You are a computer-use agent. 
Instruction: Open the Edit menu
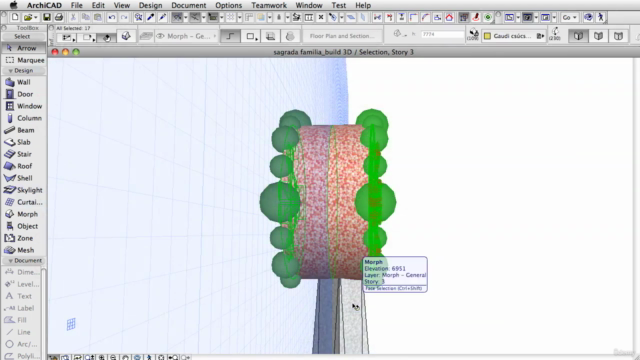click(98, 5)
